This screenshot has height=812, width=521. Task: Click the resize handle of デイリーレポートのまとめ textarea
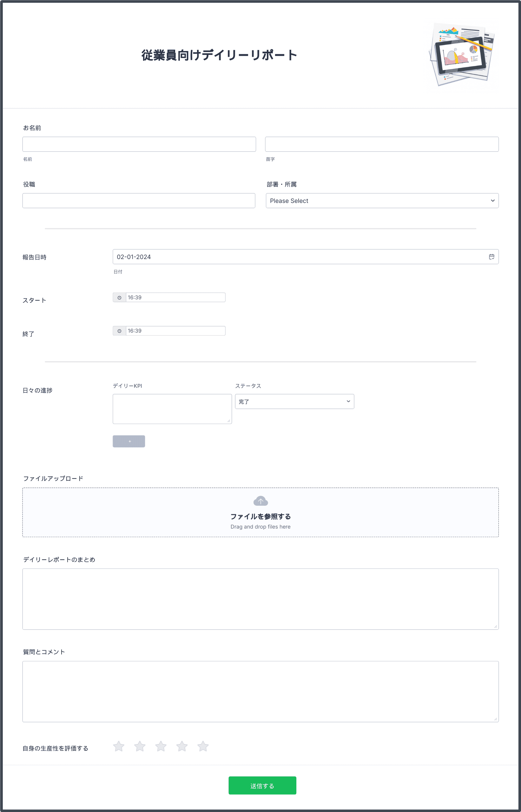[x=496, y=627]
